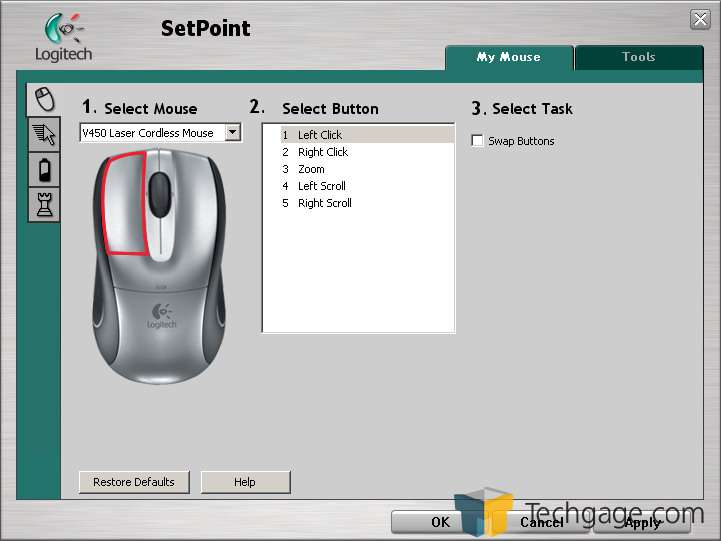Click the scroll wheel on the mouse image
Image resolution: width=721 pixels, height=541 pixels.
tap(160, 190)
